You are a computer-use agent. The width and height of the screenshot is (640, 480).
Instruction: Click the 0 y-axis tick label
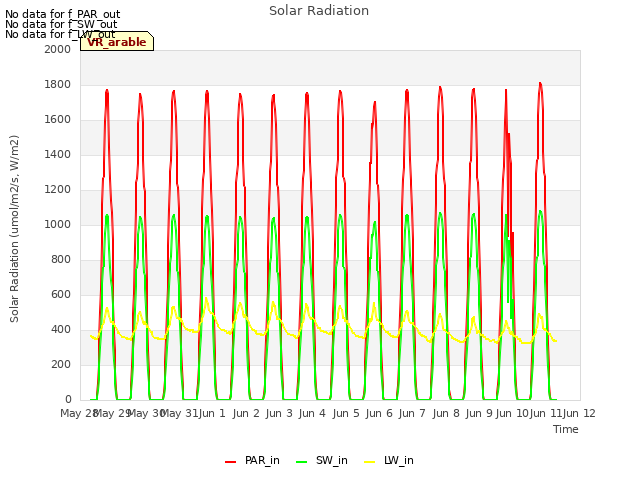68,399
